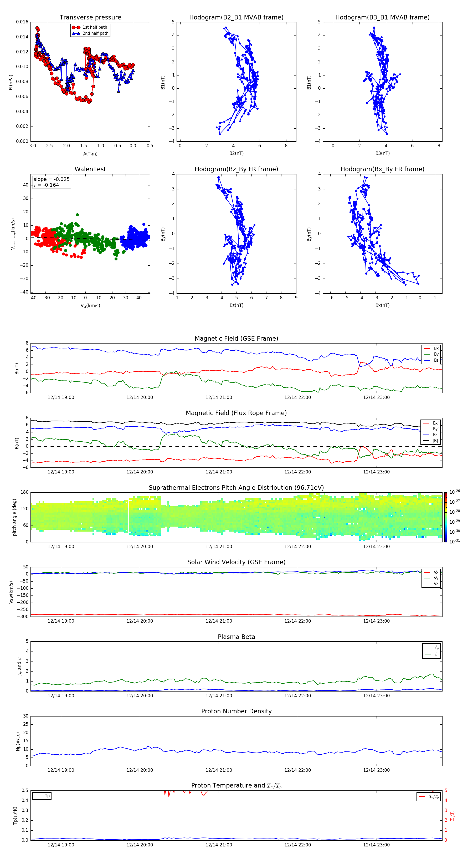The image size is (473, 868).
Task: Click "12/14 21:00" tick under Plasma Beta plot
Action: point(219,696)
